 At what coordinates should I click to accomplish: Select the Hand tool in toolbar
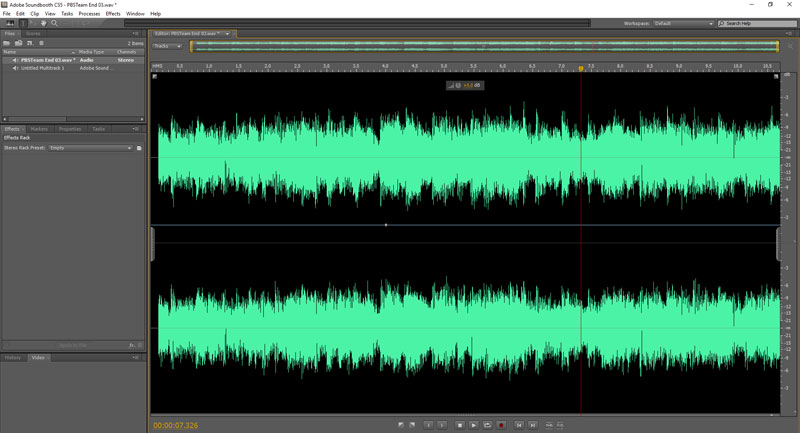[x=44, y=23]
